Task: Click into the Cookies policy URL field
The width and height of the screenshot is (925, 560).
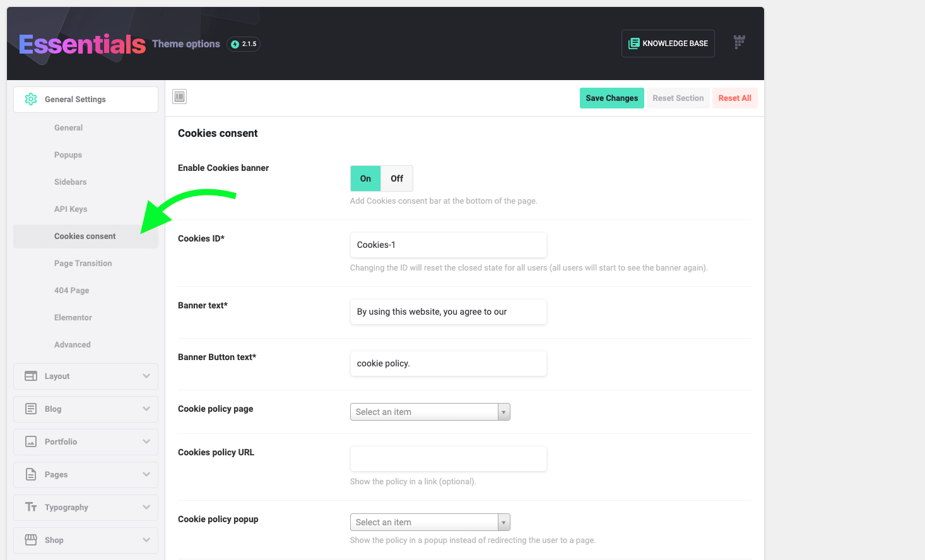Action: (x=449, y=458)
